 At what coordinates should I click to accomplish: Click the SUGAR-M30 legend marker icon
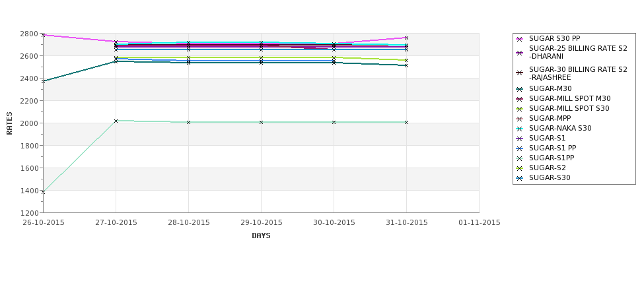click(x=519, y=89)
